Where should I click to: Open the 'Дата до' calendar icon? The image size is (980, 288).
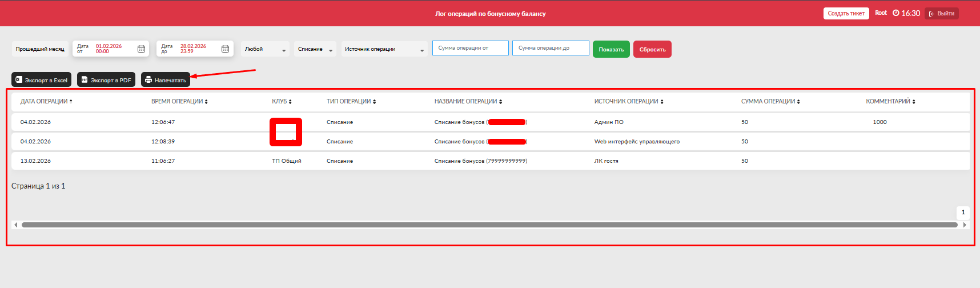(x=225, y=49)
